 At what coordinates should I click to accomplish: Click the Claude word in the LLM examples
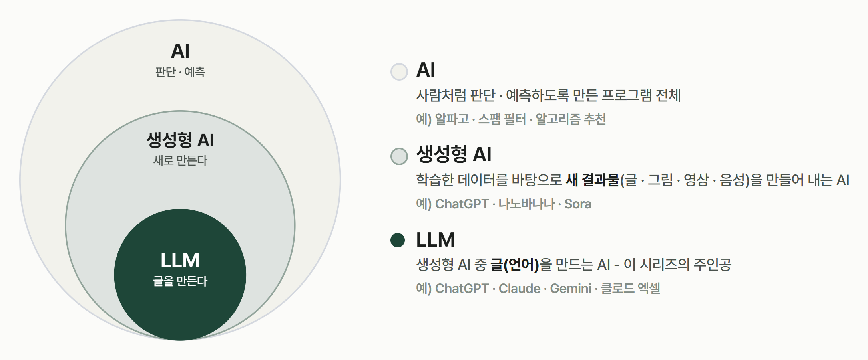tap(520, 289)
